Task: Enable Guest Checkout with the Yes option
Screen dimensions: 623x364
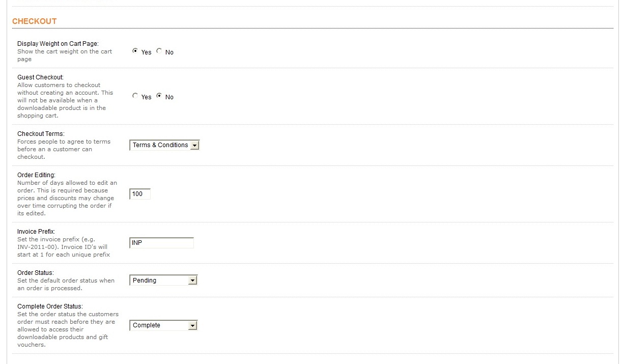Action: [135, 96]
